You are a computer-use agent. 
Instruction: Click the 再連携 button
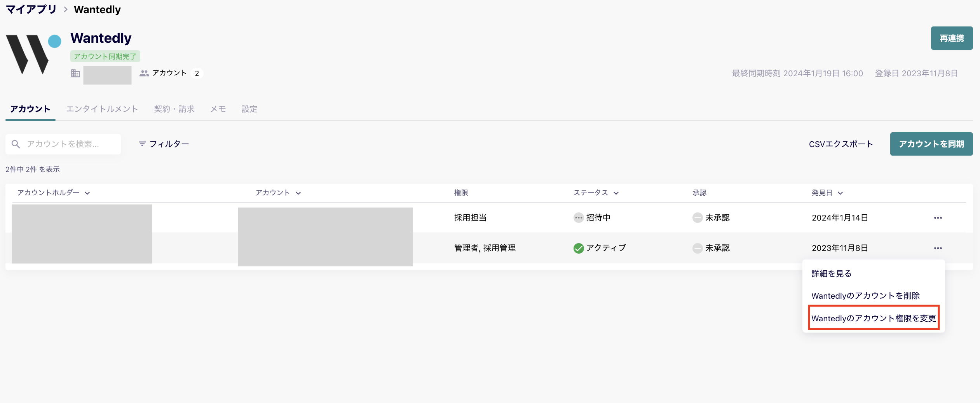coord(952,38)
